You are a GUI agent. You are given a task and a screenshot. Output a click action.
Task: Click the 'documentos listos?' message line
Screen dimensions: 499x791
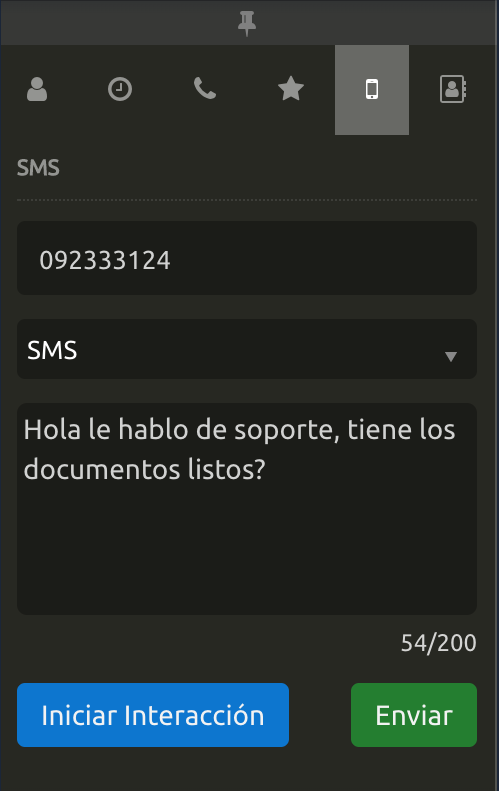coord(144,469)
